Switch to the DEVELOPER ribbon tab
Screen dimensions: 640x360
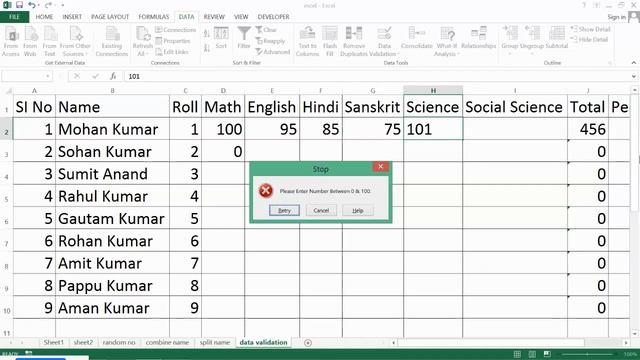tap(273, 17)
